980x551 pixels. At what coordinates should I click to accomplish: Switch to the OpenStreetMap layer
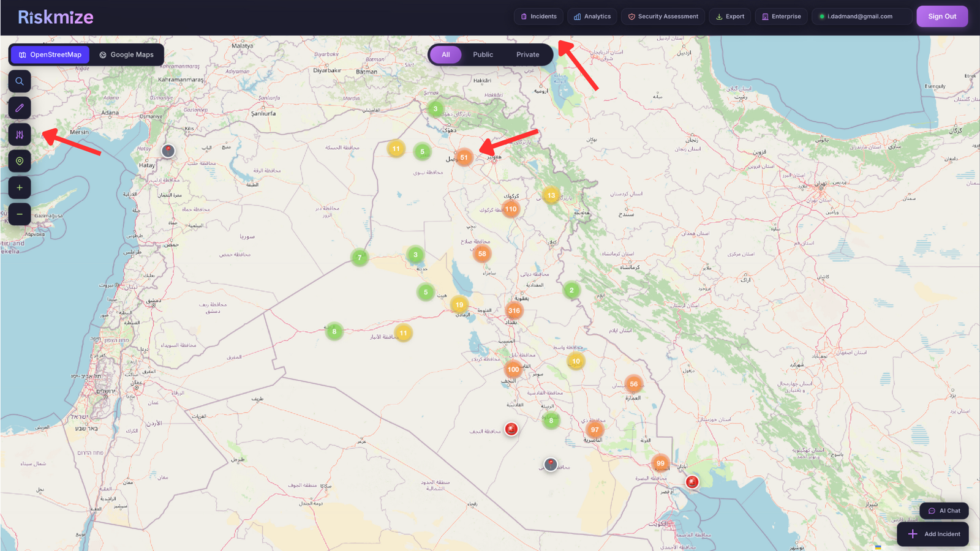pos(49,54)
